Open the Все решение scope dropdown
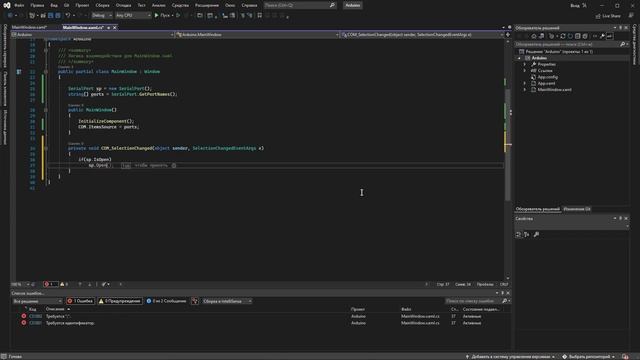The width and height of the screenshot is (640, 360). pyautogui.click(x=37, y=301)
